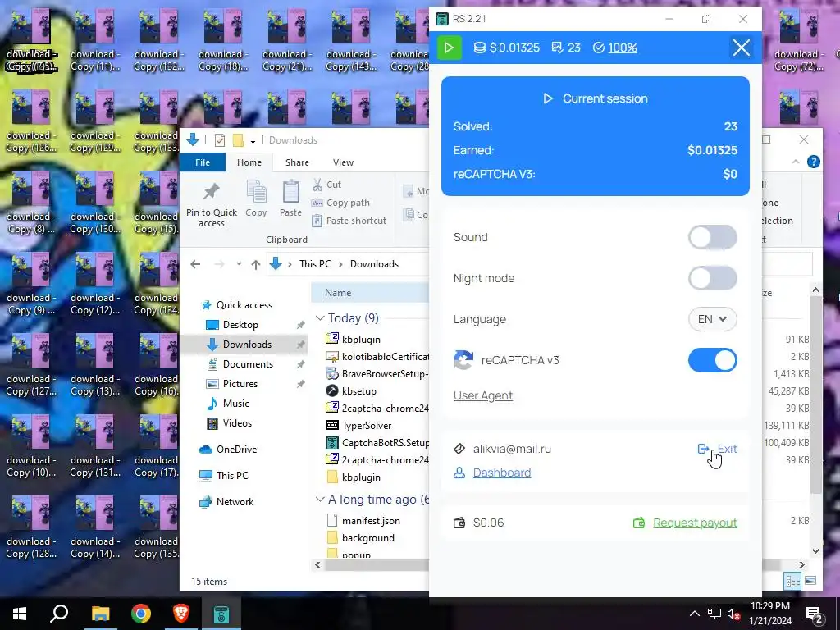The height and width of the screenshot is (630, 840).
Task: Click Cut in Clipboard group
Action: pyautogui.click(x=326, y=185)
